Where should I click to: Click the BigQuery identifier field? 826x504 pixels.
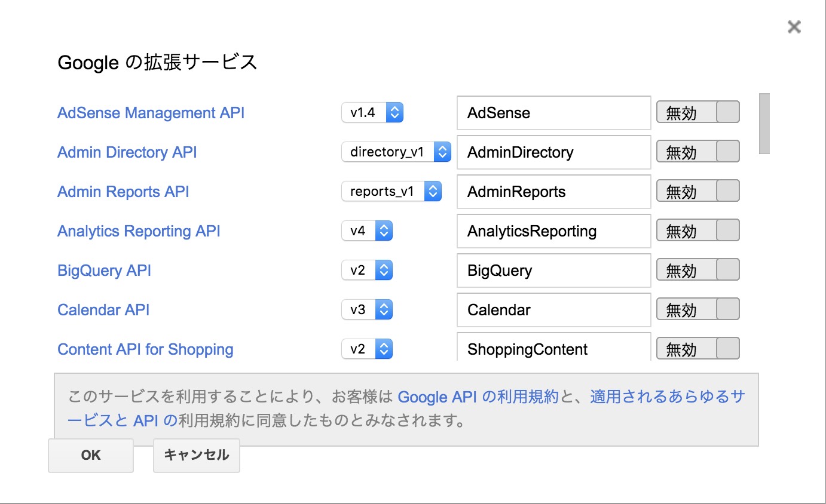553,270
